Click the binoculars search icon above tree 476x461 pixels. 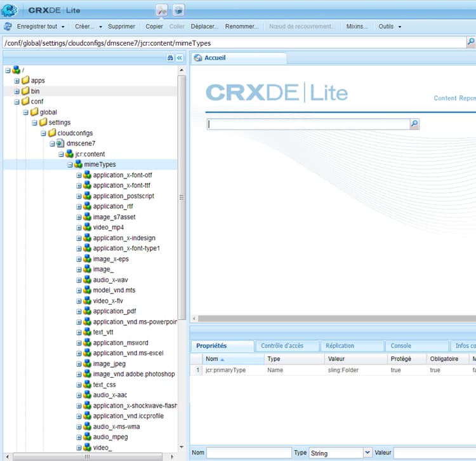(x=170, y=58)
